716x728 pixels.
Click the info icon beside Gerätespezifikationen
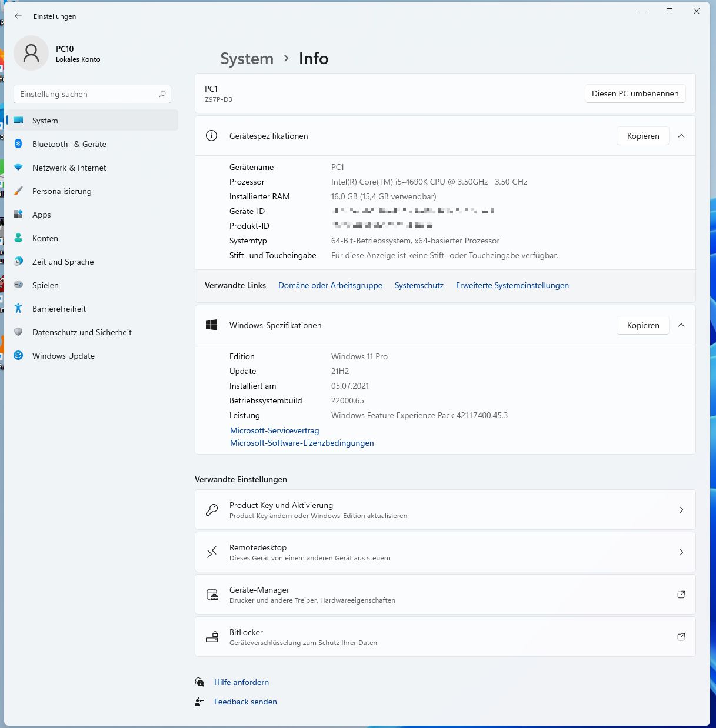click(x=211, y=136)
